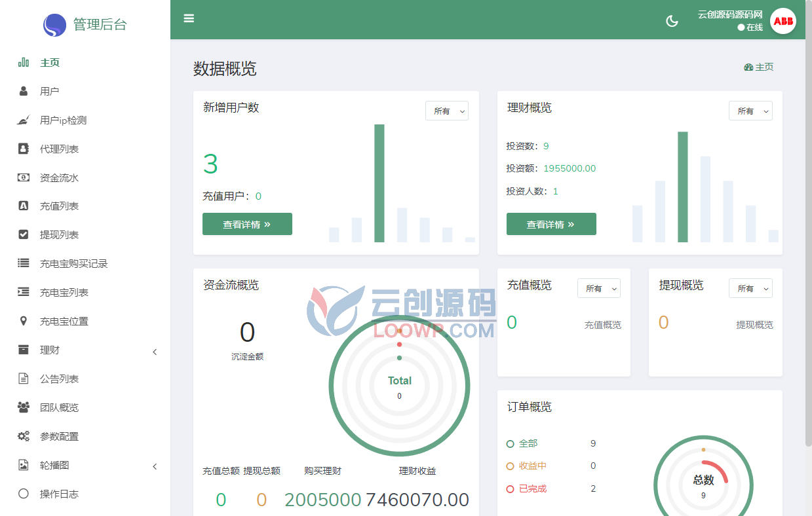Click the map pin icon beside 充电宝位置
This screenshot has width=812, height=516.
(24, 321)
